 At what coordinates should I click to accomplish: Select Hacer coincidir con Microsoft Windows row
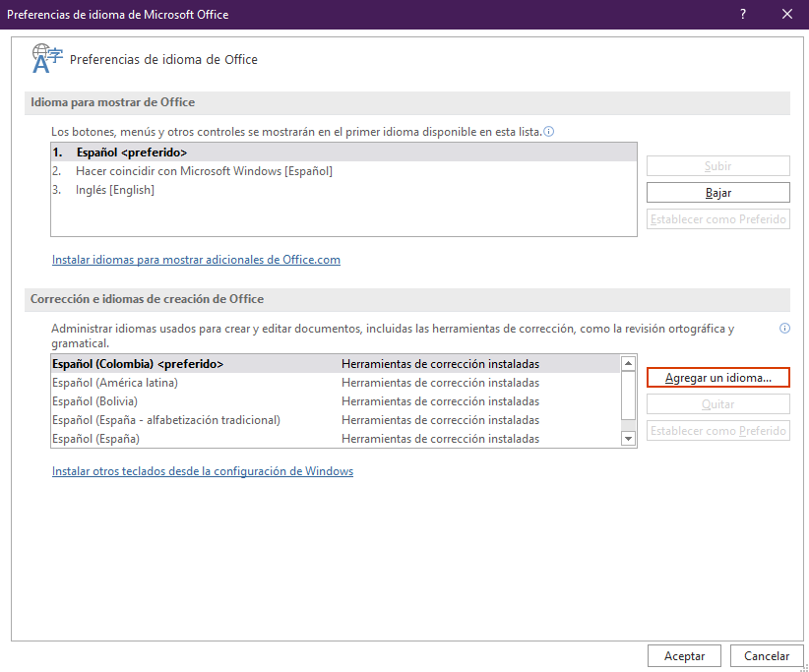pos(343,171)
